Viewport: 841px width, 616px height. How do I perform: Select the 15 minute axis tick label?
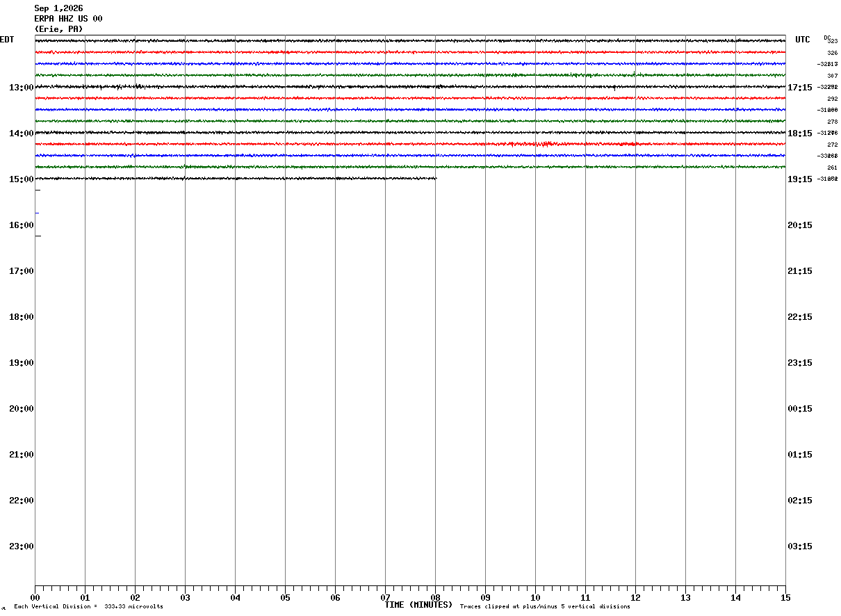pos(785,597)
